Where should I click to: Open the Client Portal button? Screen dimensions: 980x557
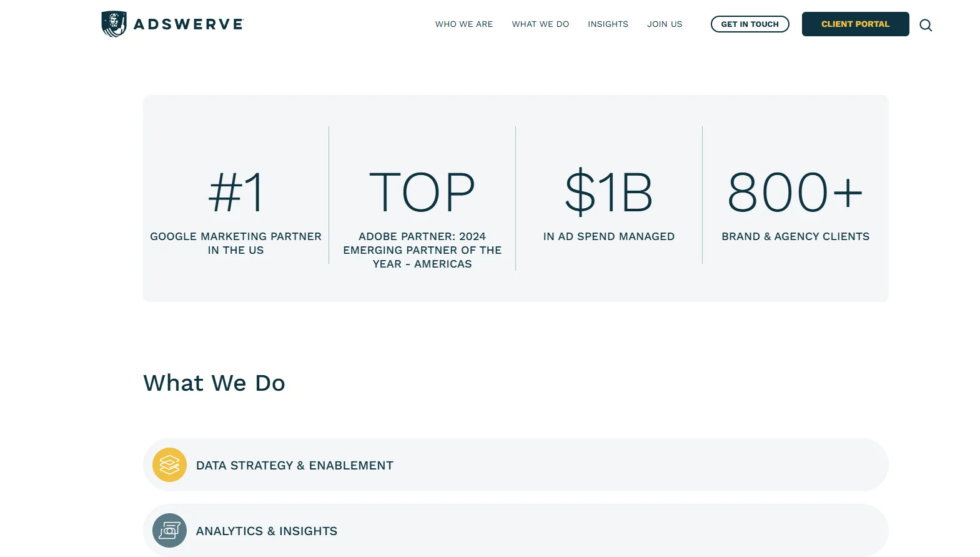(855, 24)
